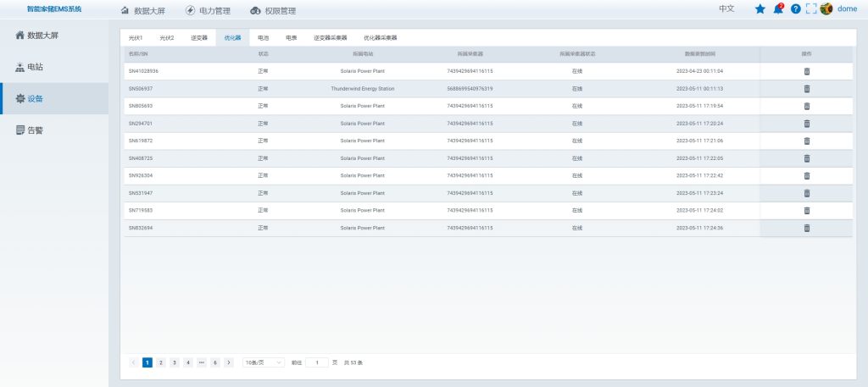
Task: Remove device SN619872 using trash icon
Action: pyautogui.click(x=806, y=141)
